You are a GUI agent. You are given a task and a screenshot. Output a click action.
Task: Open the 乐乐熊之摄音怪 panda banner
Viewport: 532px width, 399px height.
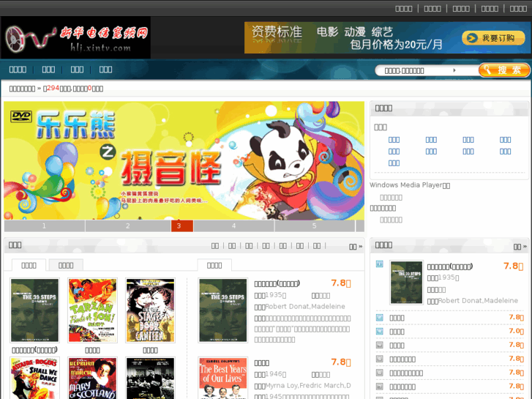click(184, 160)
